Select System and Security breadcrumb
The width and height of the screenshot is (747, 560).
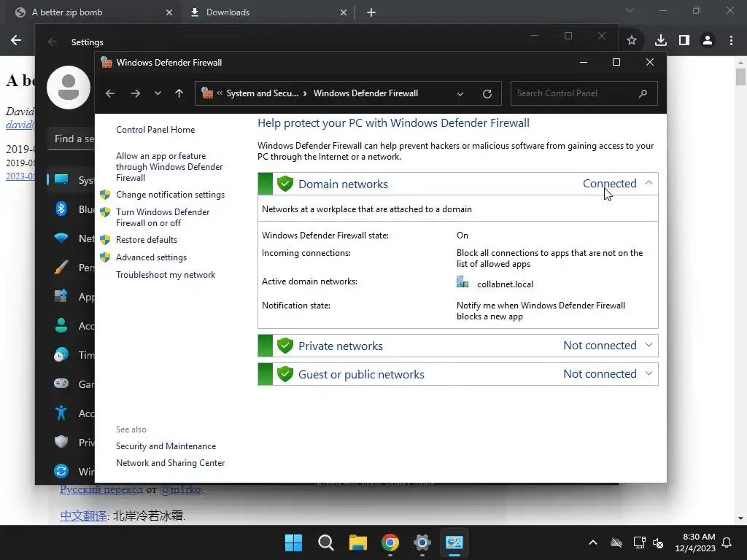pyautogui.click(x=262, y=93)
